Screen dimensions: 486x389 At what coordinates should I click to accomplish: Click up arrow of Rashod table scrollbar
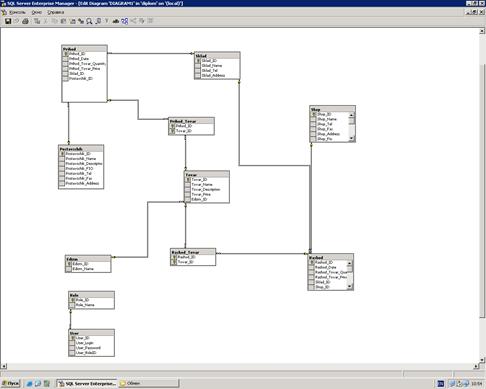(349, 263)
